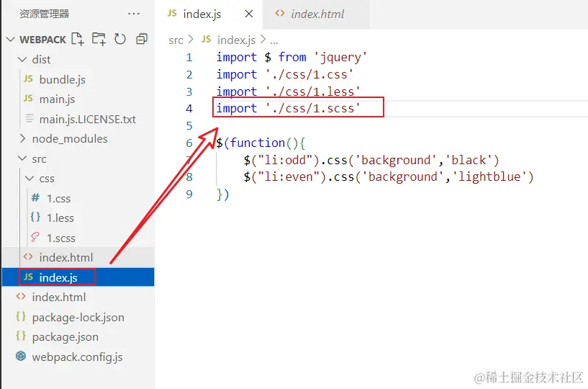Screen dimensions: 588x389
Task: Click the New Folder icon in explorer header
Action: click(99, 39)
